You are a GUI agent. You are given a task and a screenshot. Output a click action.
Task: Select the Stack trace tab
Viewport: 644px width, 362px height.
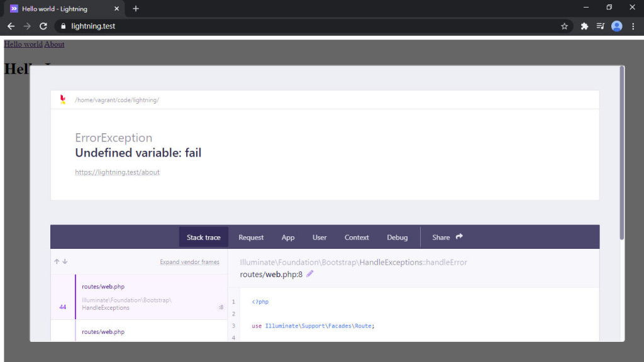point(204,237)
